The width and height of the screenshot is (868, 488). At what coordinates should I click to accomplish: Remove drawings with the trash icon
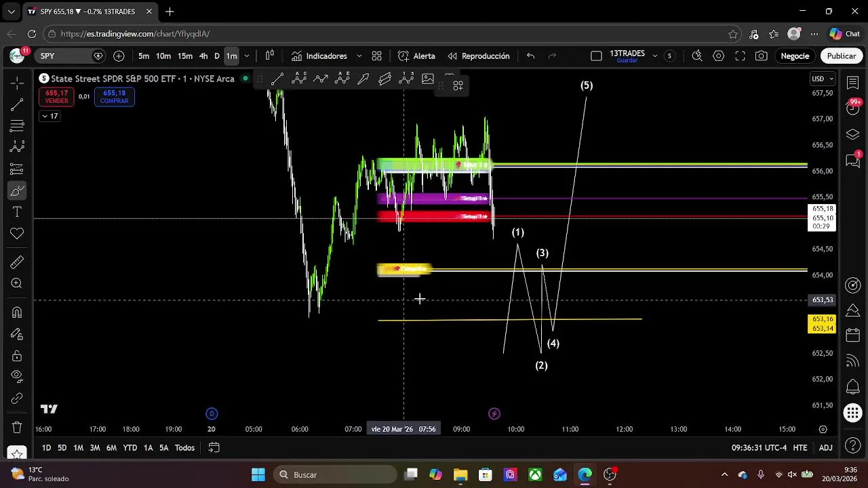coord(17,428)
